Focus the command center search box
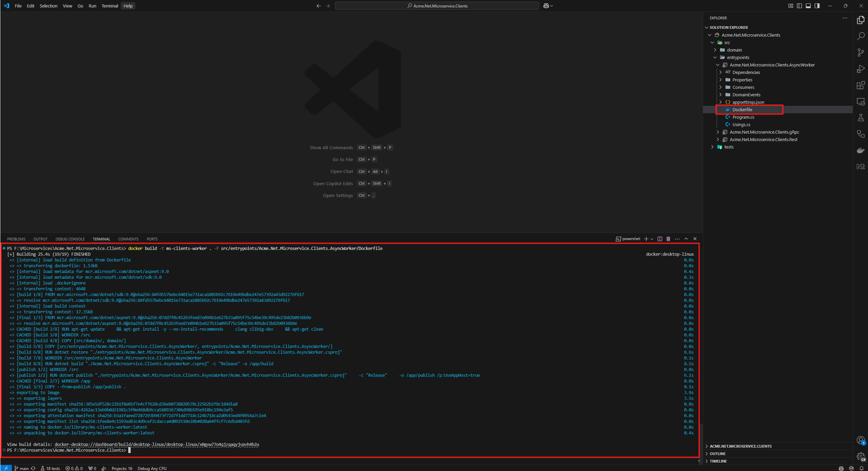 [437, 6]
